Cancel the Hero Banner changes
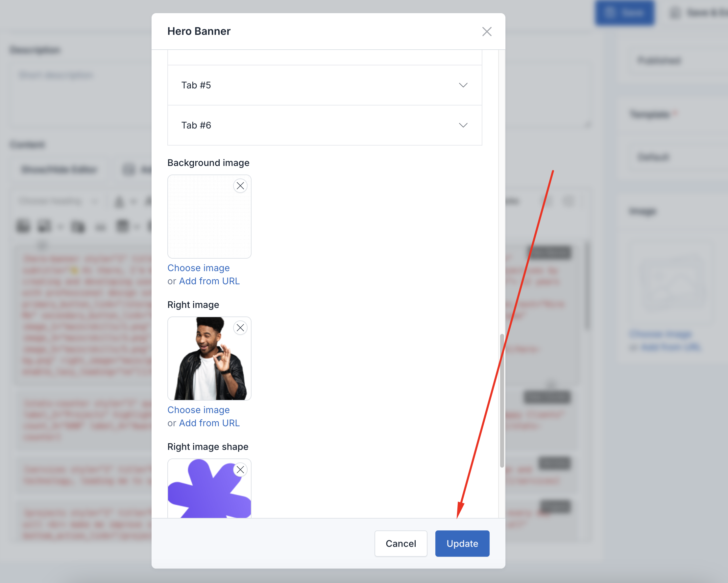The image size is (728, 583). tap(401, 544)
